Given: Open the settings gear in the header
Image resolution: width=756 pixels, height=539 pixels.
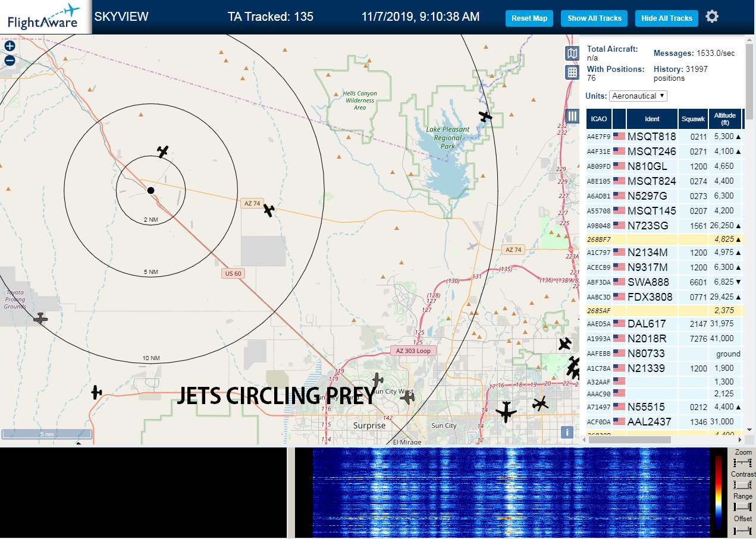Looking at the screenshot, I should [x=712, y=17].
